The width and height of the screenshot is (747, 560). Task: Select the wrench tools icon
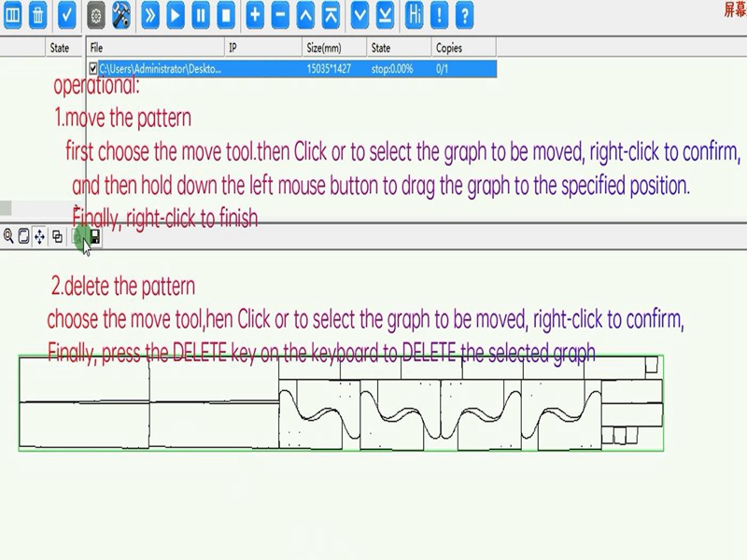pyautogui.click(x=120, y=13)
